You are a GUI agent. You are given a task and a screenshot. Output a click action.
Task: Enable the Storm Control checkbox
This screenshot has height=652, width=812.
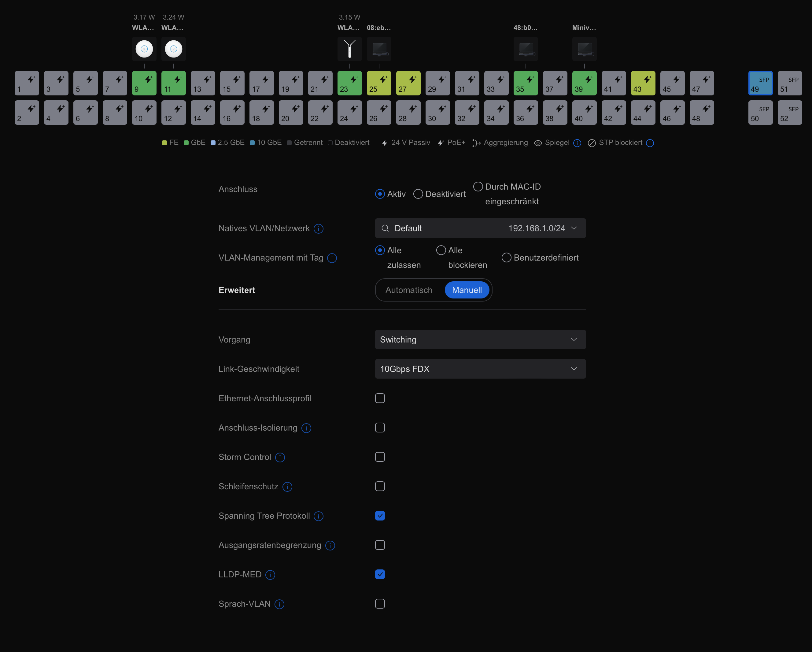point(380,457)
